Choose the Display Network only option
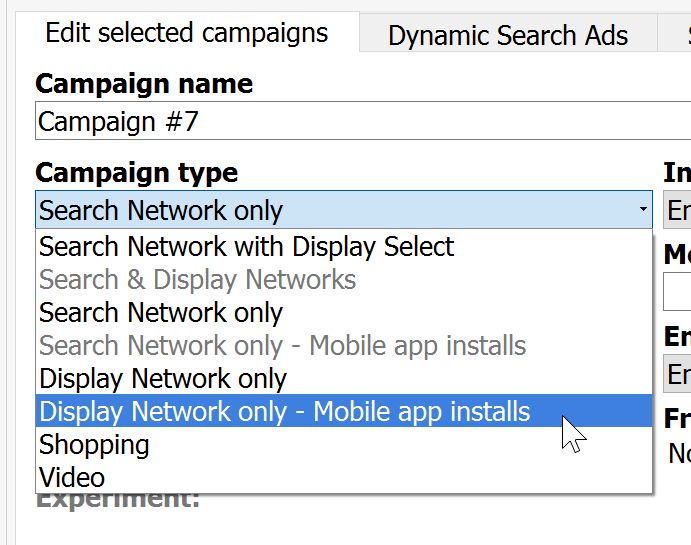 (x=162, y=379)
